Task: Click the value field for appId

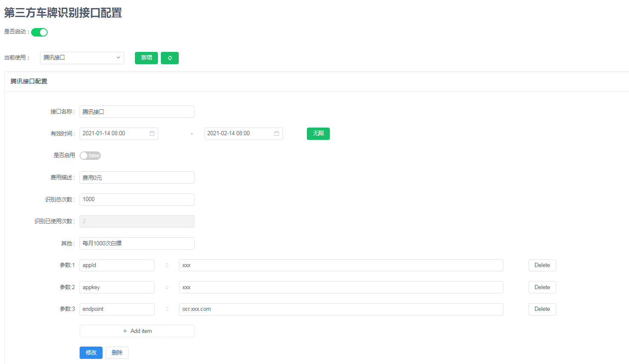Action: point(341,265)
